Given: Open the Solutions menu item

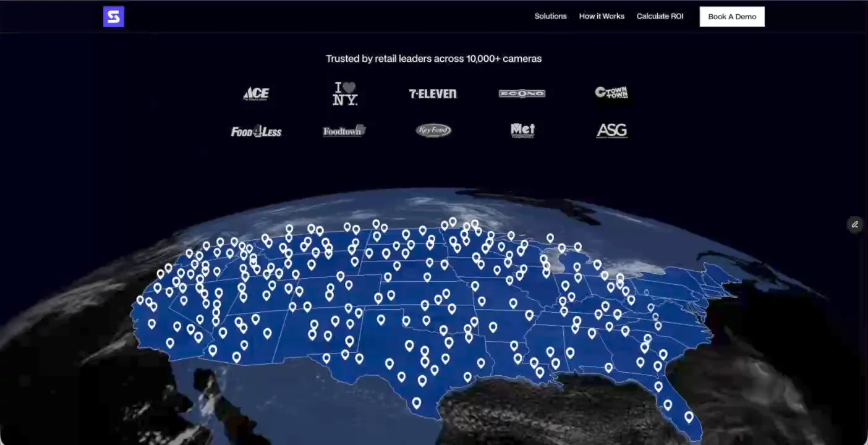Looking at the screenshot, I should coord(550,16).
